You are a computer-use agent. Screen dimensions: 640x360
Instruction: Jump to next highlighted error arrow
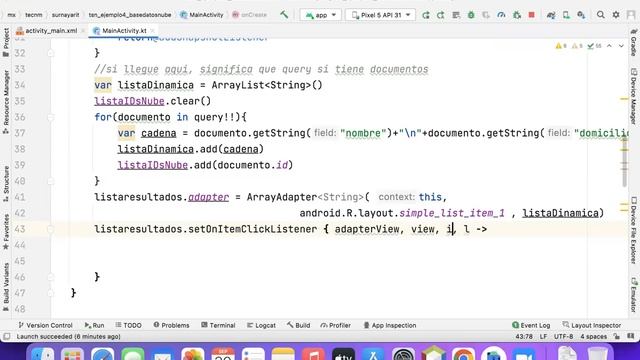click(x=621, y=46)
